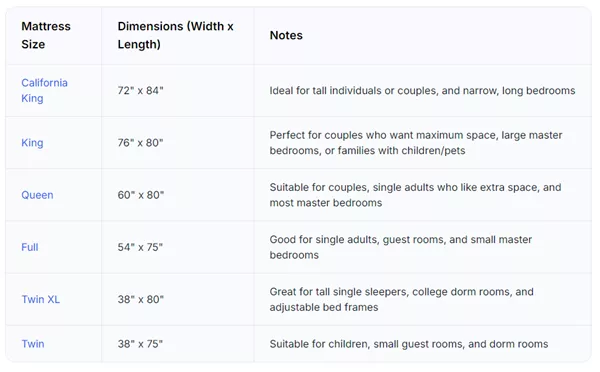The width and height of the screenshot is (600, 372).
Task: Click the Mattress Size column header
Action: click(46, 35)
